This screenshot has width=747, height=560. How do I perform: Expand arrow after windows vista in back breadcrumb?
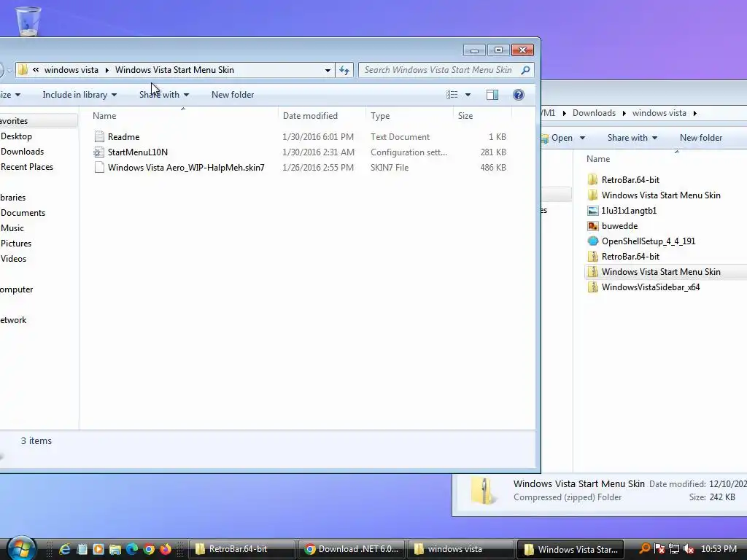[695, 113]
